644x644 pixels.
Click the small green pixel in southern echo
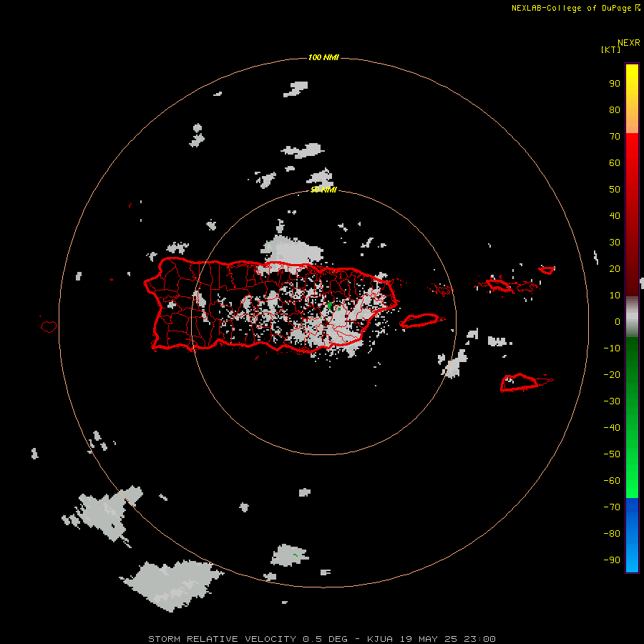[x=295, y=555]
